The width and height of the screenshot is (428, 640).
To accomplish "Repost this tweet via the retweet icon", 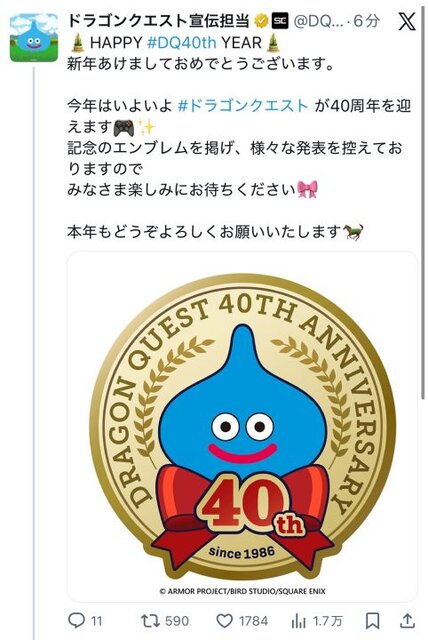I will [x=149, y=621].
